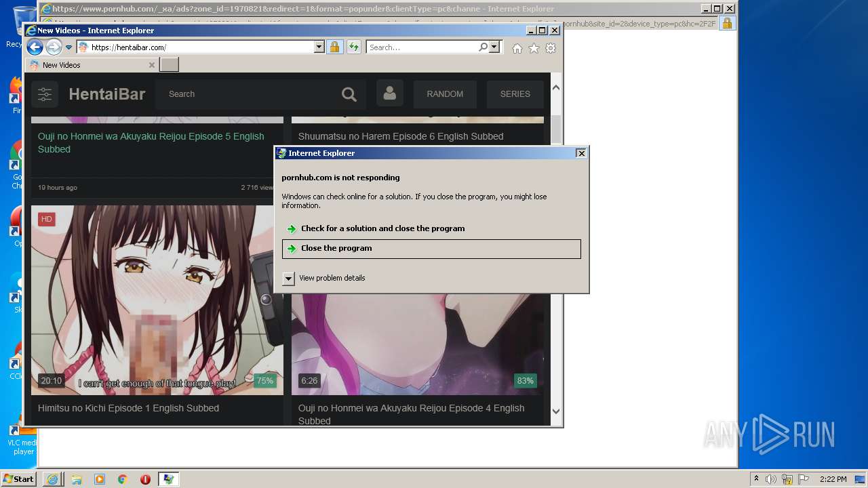868x488 pixels.
Task: Close the New Videos tab
Action: [x=152, y=65]
